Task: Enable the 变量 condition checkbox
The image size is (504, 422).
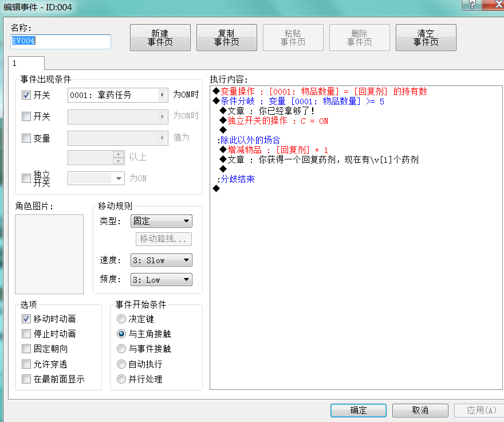Action: pos(26,138)
